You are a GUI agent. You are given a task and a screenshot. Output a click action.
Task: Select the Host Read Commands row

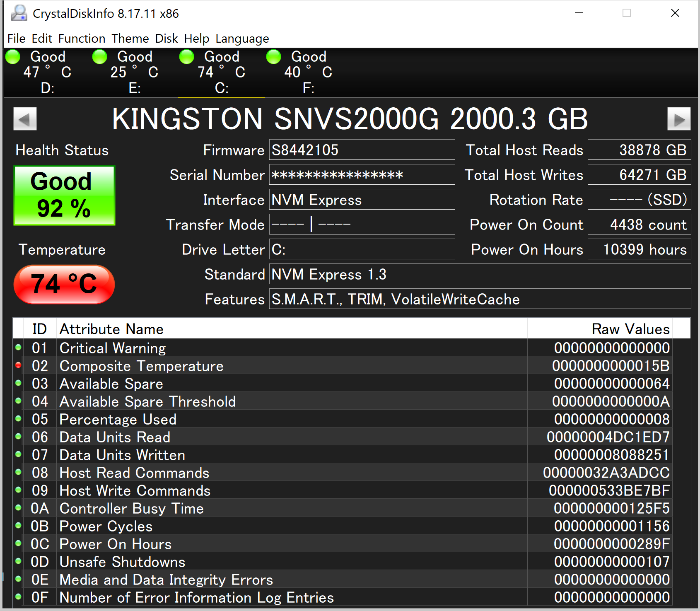coord(343,473)
